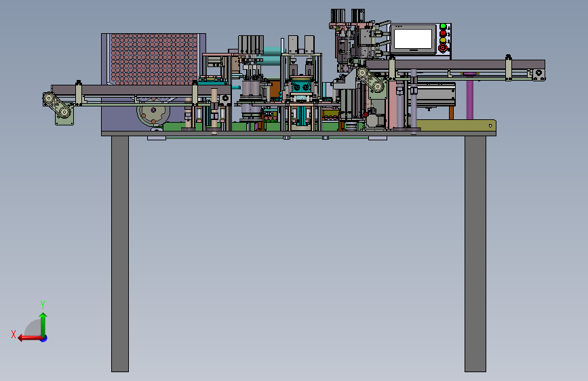Select the left table leg
Viewport: 588px width, 381px height.
coord(120,254)
